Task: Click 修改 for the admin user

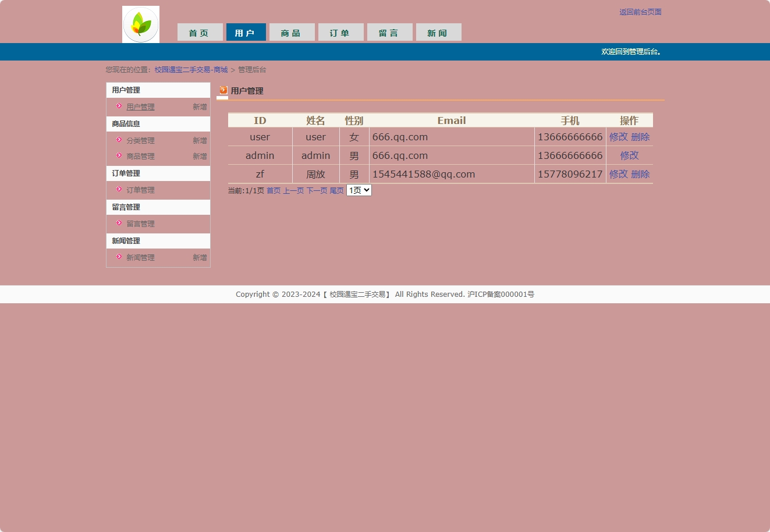Action: 629,155
